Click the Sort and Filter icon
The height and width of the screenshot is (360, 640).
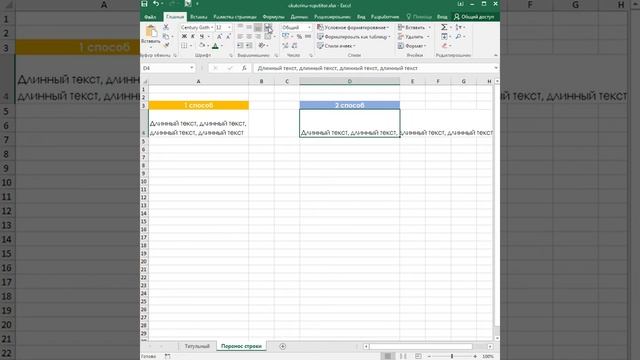click(x=458, y=27)
